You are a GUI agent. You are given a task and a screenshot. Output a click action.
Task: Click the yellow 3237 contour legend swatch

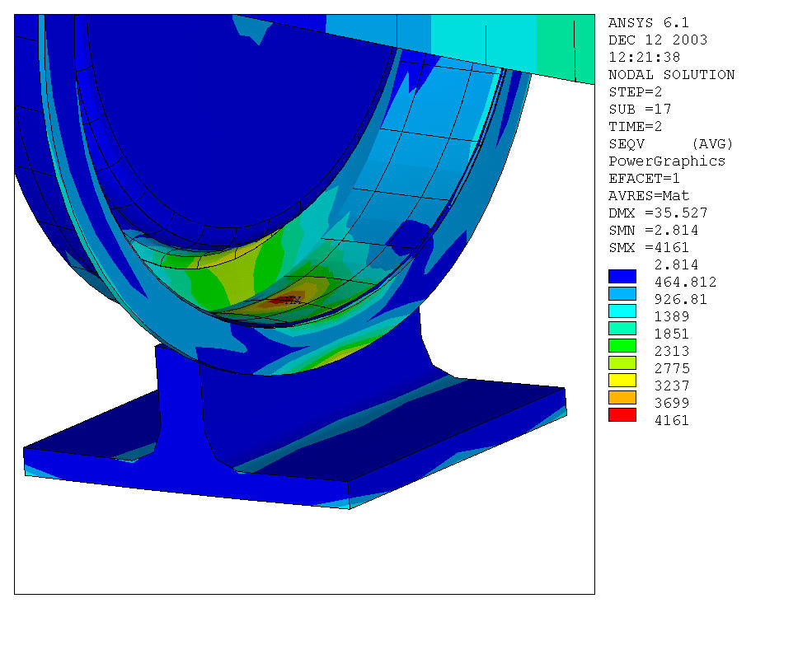(x=622, y=380)
